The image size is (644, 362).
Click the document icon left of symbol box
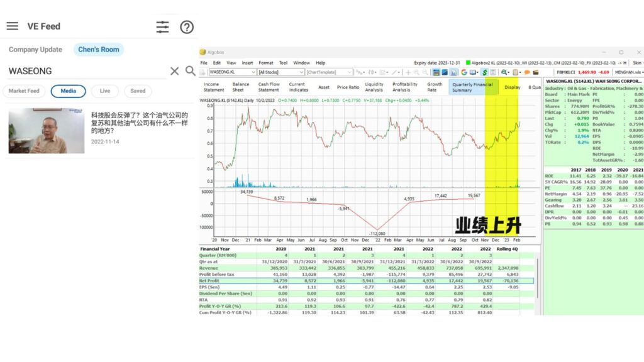click(203, 72)
